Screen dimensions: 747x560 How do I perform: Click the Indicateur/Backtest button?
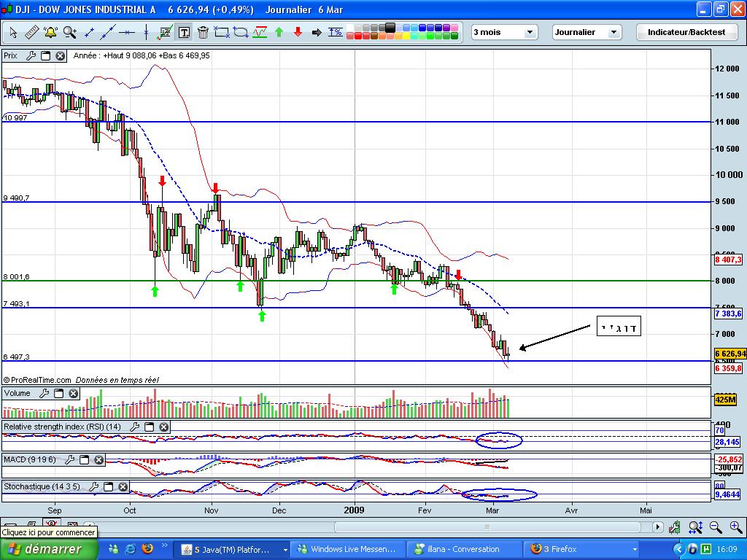[x=686, y=32]
